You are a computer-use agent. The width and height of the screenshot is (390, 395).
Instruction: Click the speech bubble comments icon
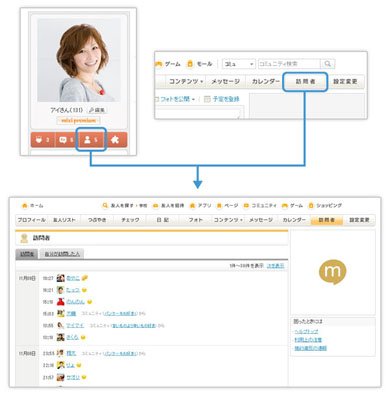coord(63,140)
